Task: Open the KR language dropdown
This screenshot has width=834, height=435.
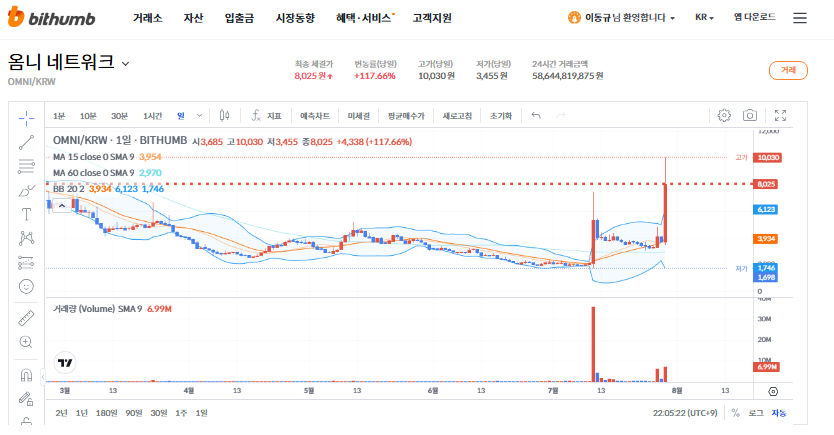Action: point(704,18)
